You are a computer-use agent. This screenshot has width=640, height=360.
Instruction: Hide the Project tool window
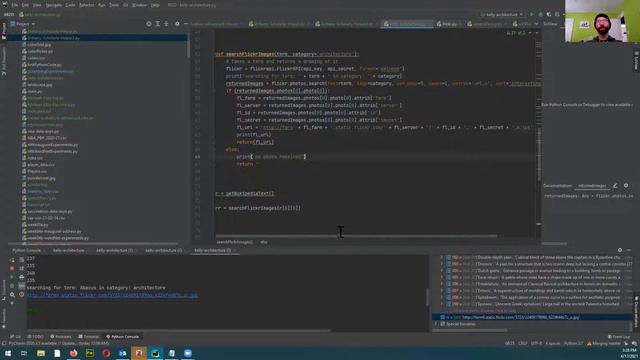tap(186, 24)
